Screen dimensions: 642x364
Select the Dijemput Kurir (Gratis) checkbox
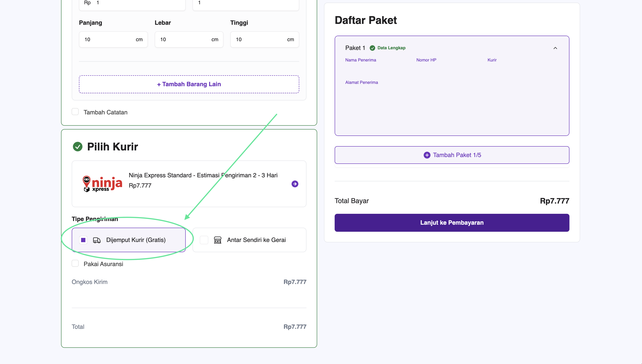point(83,240)
